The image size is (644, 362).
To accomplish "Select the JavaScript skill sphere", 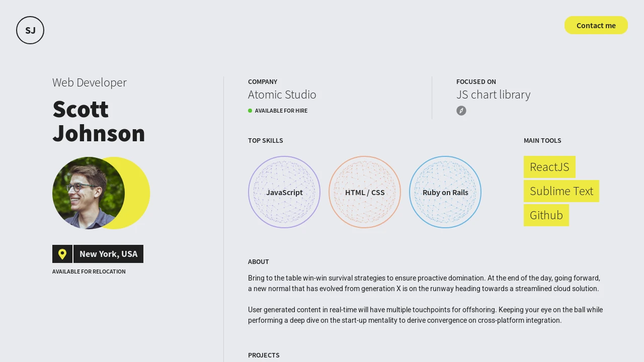I will click(284, 192).
